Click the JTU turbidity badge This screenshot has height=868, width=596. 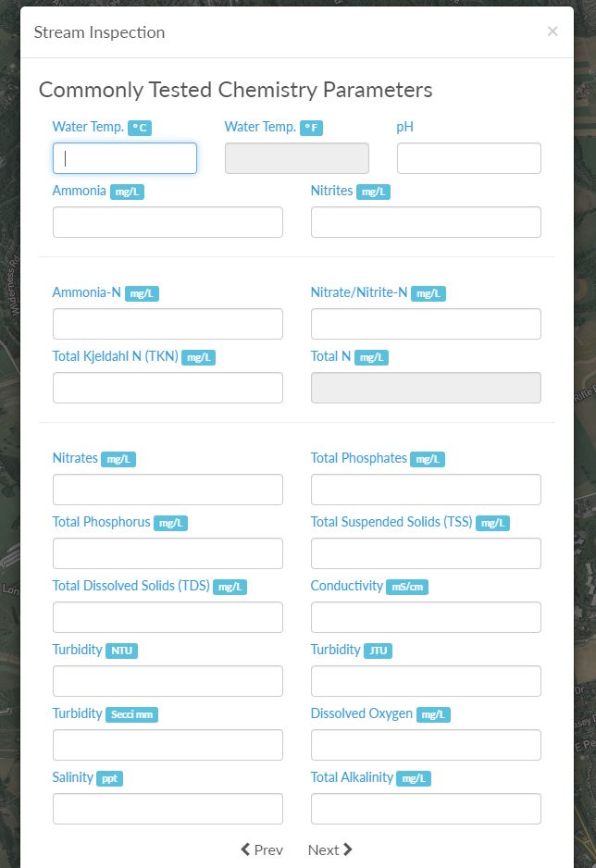tap(378, 651)
